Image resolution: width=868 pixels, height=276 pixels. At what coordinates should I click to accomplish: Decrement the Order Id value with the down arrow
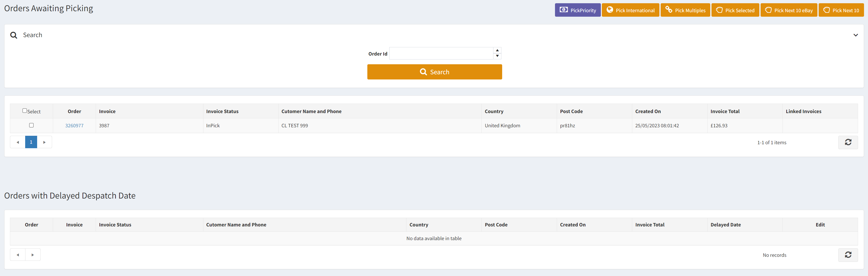click(x=497, y=56)
